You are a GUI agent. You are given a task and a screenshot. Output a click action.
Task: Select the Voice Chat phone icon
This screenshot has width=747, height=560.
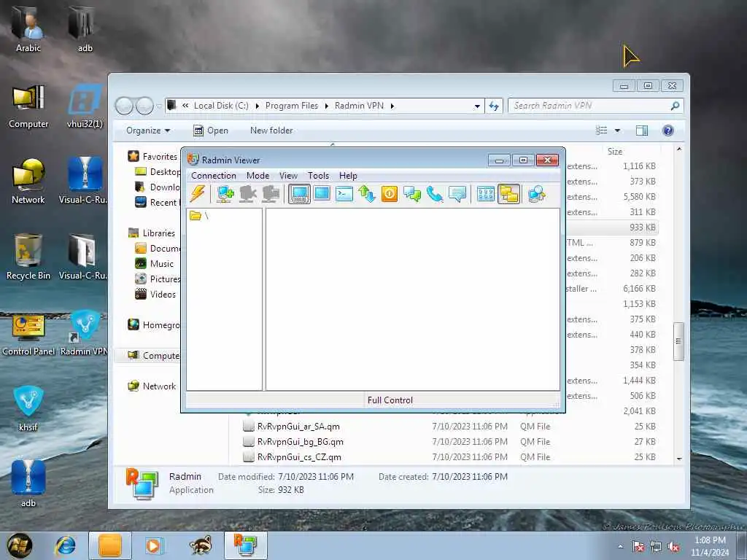pos(435,194)
